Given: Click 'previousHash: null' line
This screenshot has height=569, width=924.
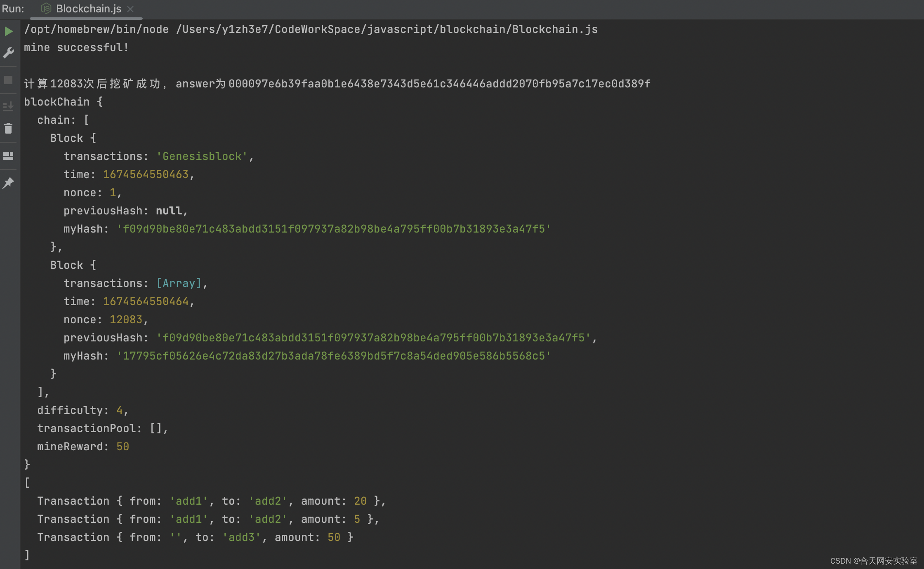Looking at the screenshot, I should 126,211.
